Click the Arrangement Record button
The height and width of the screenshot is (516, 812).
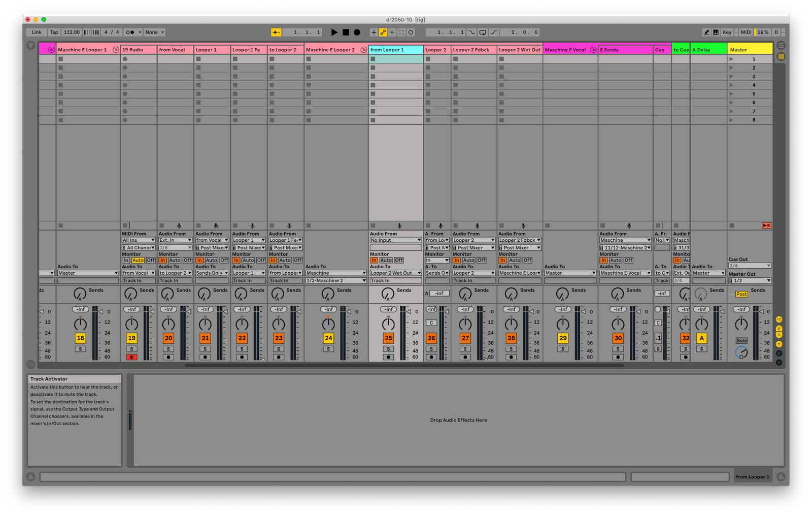[357, 33]
